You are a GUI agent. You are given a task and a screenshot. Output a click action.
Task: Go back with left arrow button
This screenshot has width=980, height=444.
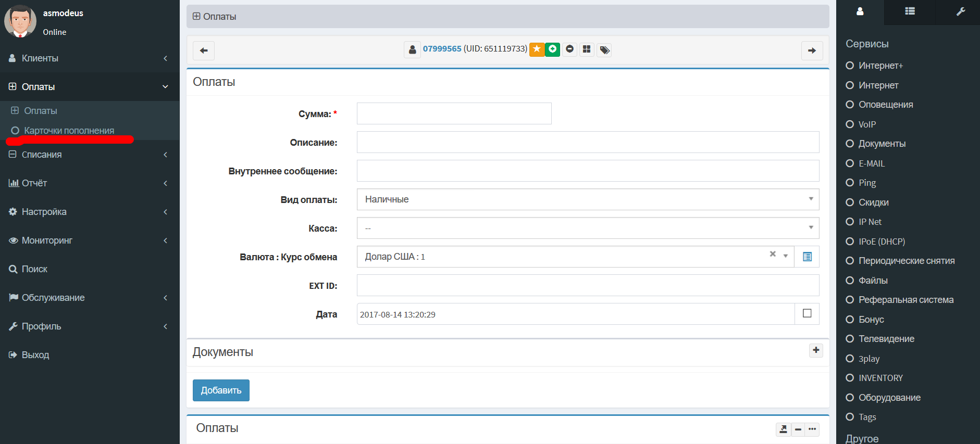tap(204, 50)
